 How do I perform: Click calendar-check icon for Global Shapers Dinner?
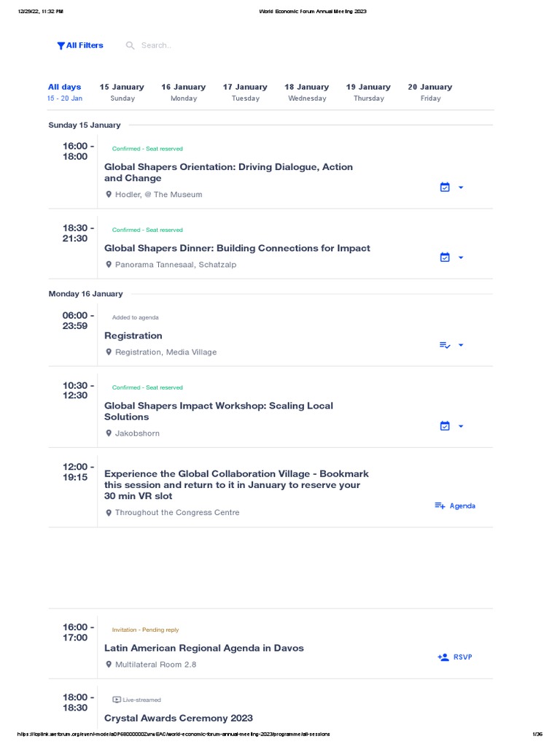click(x=445, y=258)
